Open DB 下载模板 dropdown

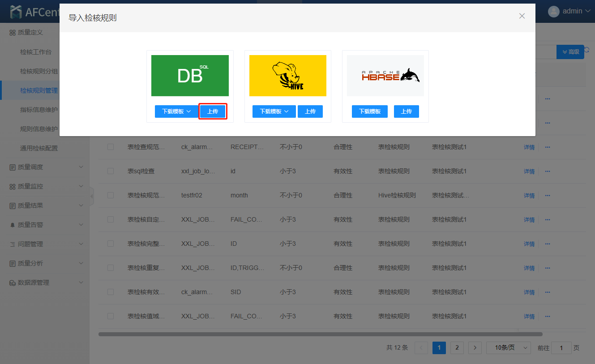coord(176,111)
